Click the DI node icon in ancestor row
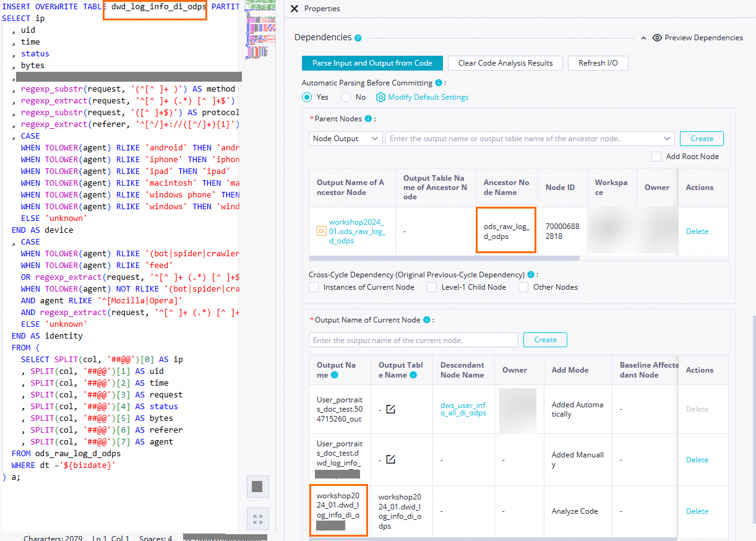The width and height of the screenshot is (756, 541). tap(321, 231)
